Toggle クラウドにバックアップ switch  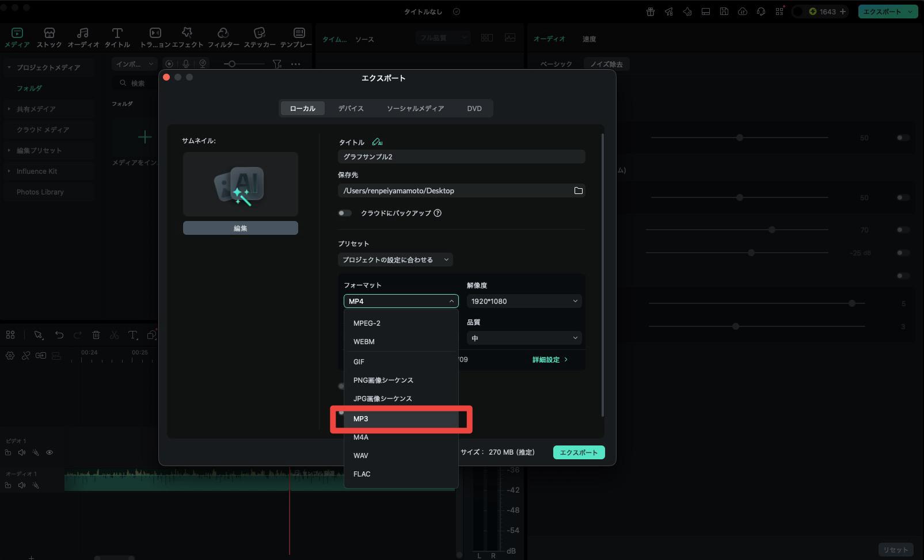[x=344, y=213]
